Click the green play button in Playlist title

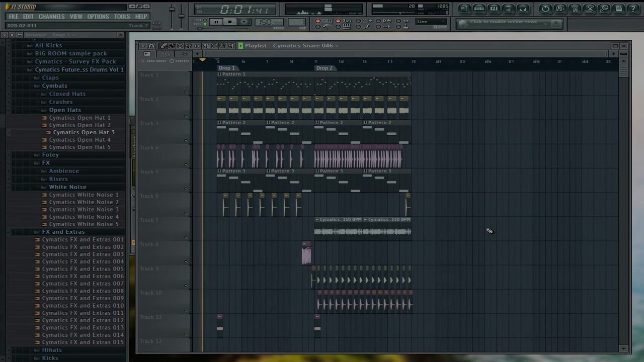pos(241,46)
